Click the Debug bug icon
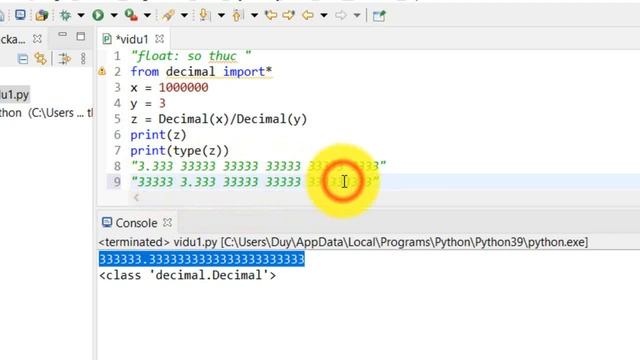This screenshot has width=640, height=360. point(65,16)
